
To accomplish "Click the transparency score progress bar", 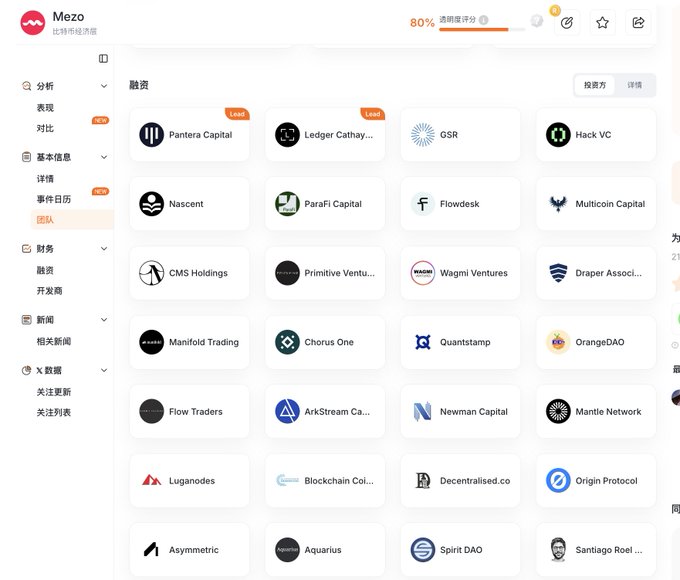I will click(x=482, y=29).
